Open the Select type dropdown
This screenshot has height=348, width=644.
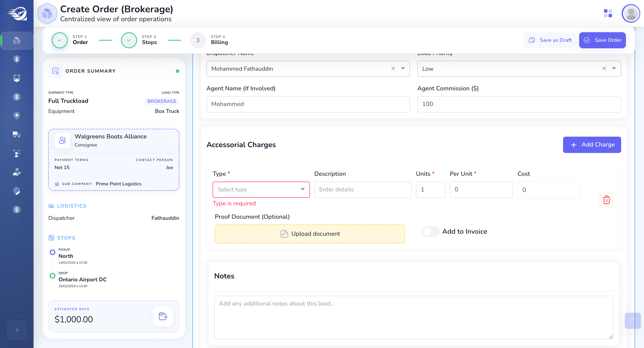click(x=261, y=189)
